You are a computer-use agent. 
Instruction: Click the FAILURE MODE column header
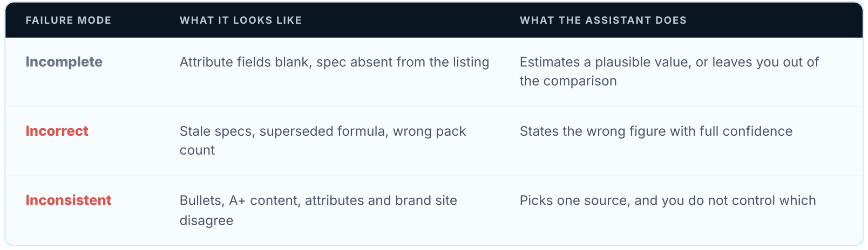click(x=69, y=20)
